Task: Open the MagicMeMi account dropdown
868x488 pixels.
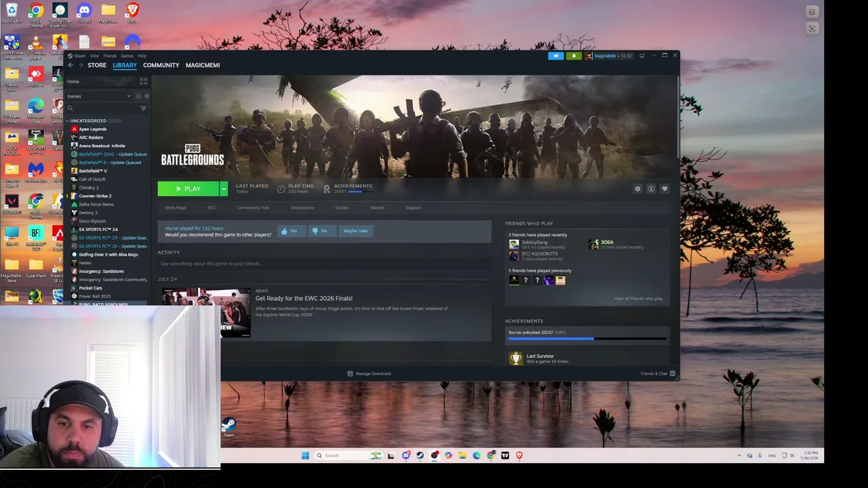Action: (x=609, y=56)
